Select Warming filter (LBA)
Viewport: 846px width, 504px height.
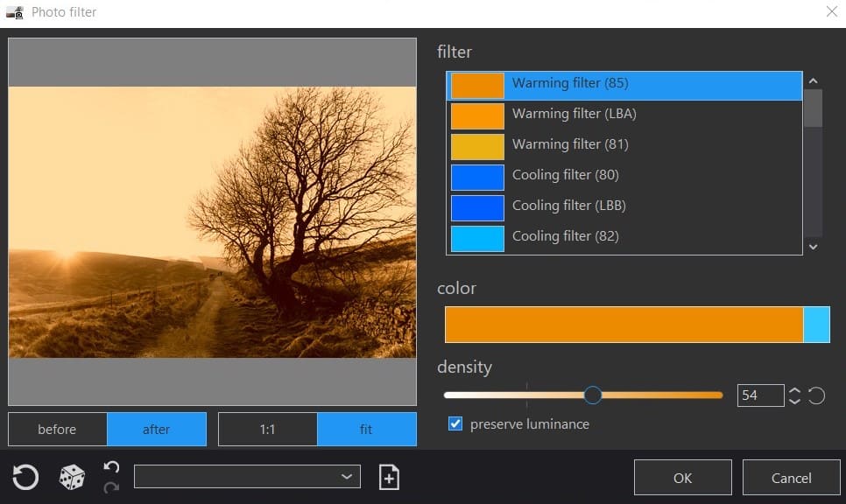[624, 115]
